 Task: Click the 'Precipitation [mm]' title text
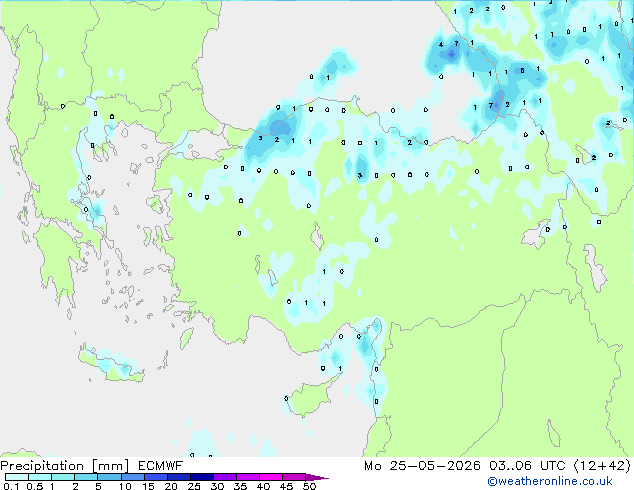pos(64,466)
